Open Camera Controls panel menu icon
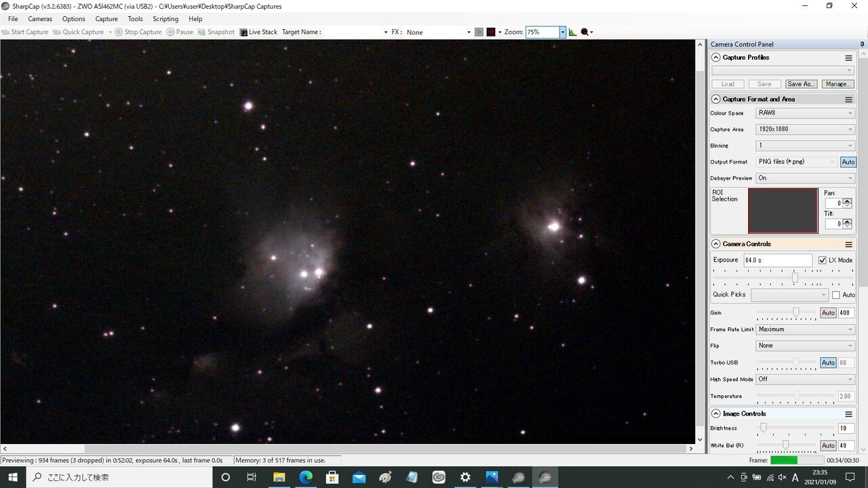The width and height of the screenshot is (868, 488). [848, 244]
